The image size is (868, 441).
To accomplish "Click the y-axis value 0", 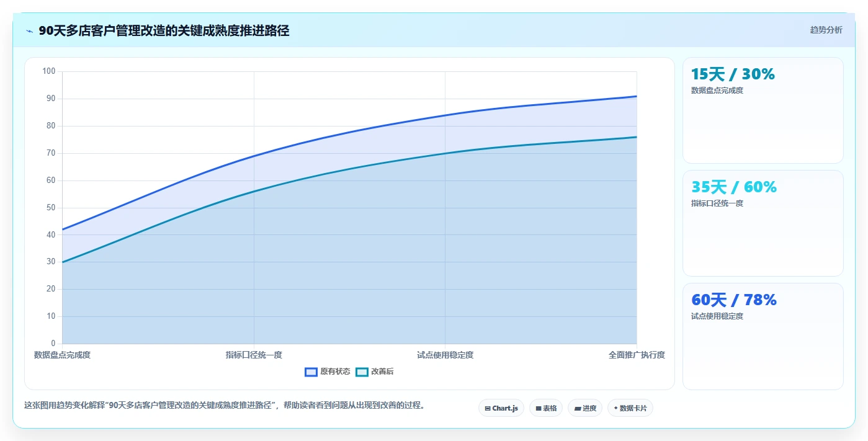I will coord(53,344).
